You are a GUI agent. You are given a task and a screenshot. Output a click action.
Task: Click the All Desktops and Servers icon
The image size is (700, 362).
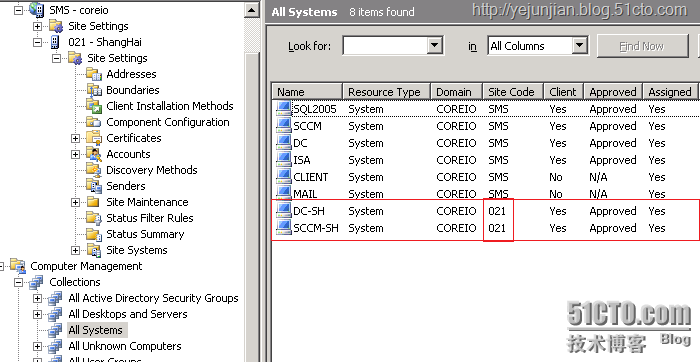point(55,314)
